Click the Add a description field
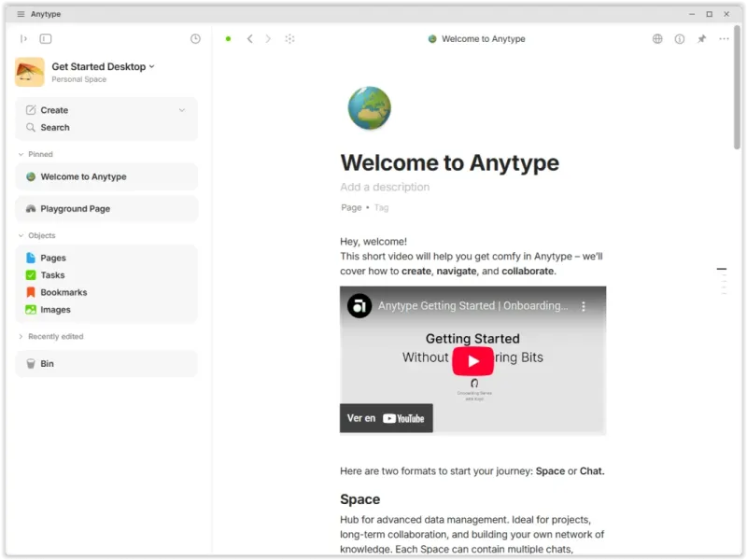Screen dimensions: 747x560 (x=385, y=187)
